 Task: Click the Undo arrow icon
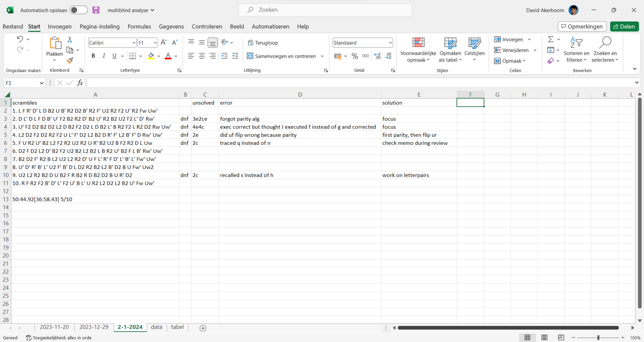(x=20, y=39)
